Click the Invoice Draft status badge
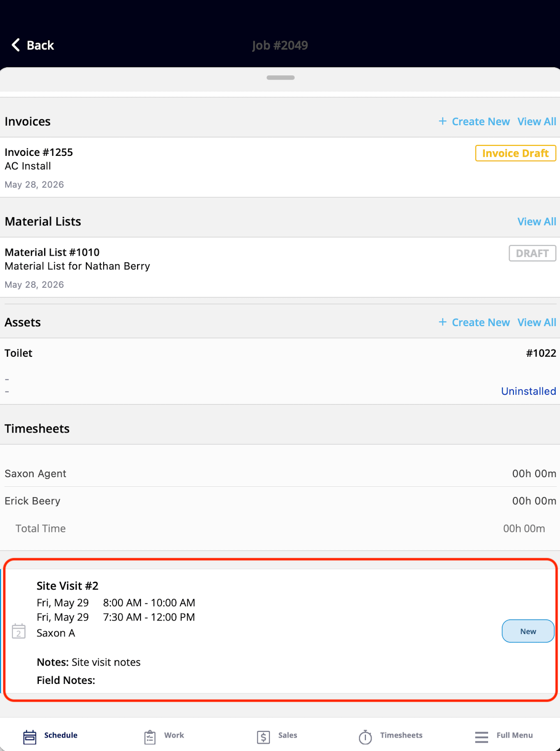560x751 pixels. click(515, 153)
